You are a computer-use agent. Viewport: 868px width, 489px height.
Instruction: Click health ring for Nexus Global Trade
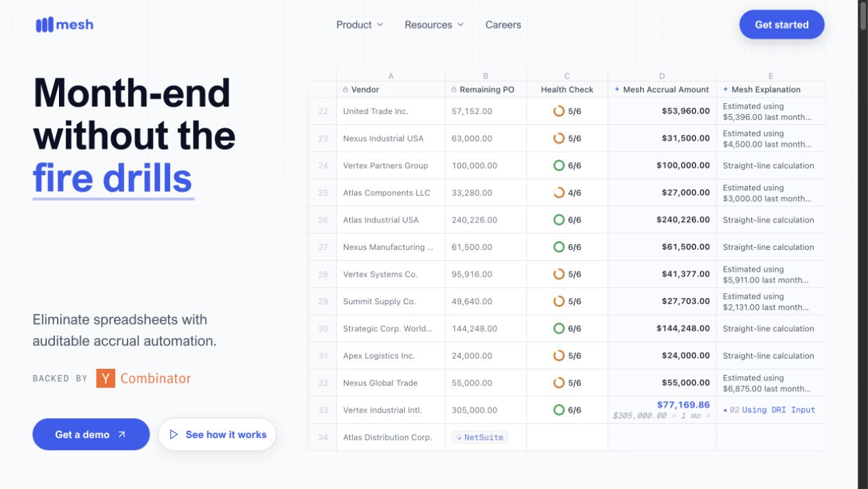559,383
